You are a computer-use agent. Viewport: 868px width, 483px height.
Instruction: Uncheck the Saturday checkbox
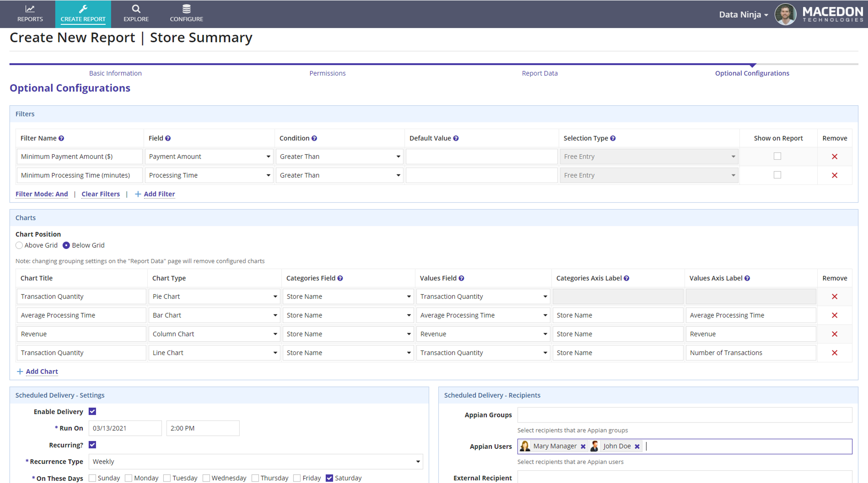(330, 478)
